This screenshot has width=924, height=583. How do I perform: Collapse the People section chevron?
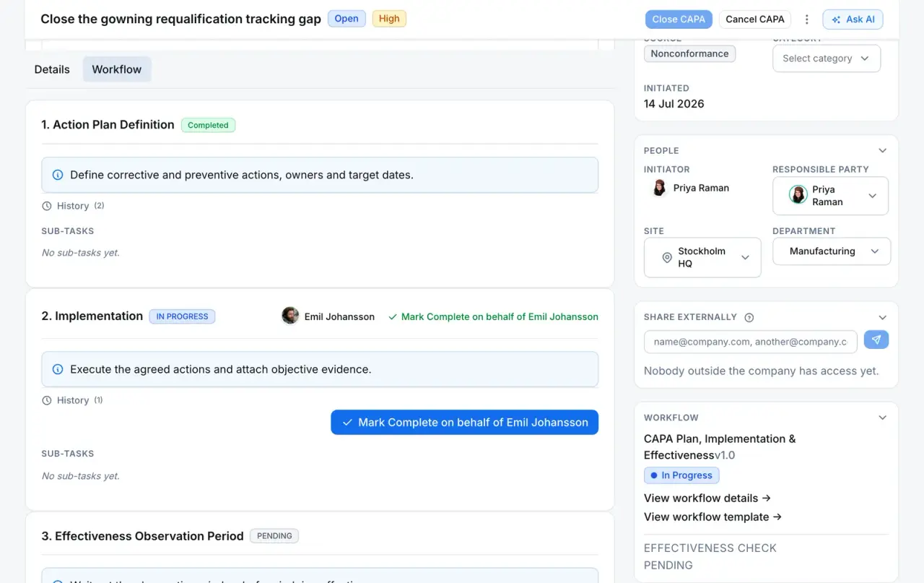click(x=882, y=150)
